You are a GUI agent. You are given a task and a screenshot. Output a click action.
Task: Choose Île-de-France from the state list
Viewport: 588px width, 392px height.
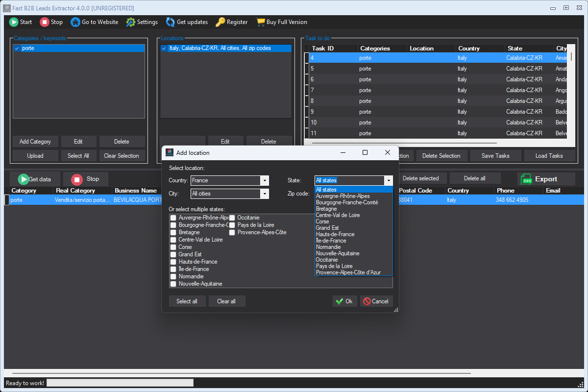[331, 241]
